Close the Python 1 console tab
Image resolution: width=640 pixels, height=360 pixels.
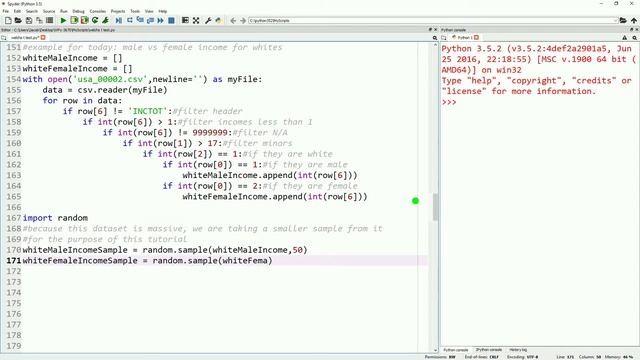[476, 38]
